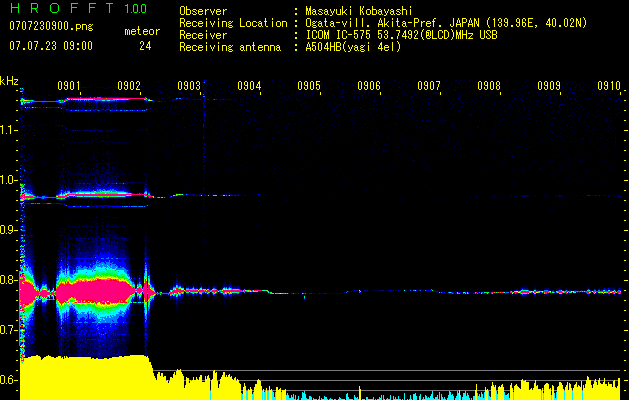The width and height of the screenshot is (629, 400).
Task: Click the meteor count label
Action: pyautogui.click(x=142, y=31)
